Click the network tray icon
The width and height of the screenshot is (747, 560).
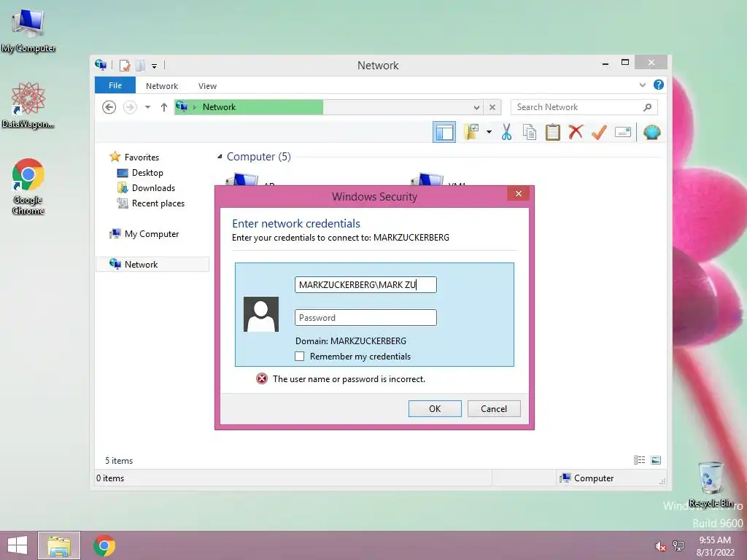[678, 545]
